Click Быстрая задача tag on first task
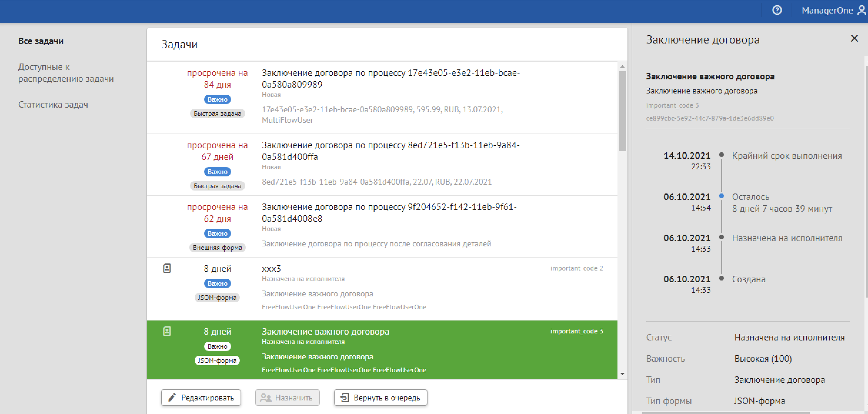This screenshot has height=414, width=868. 217,113
